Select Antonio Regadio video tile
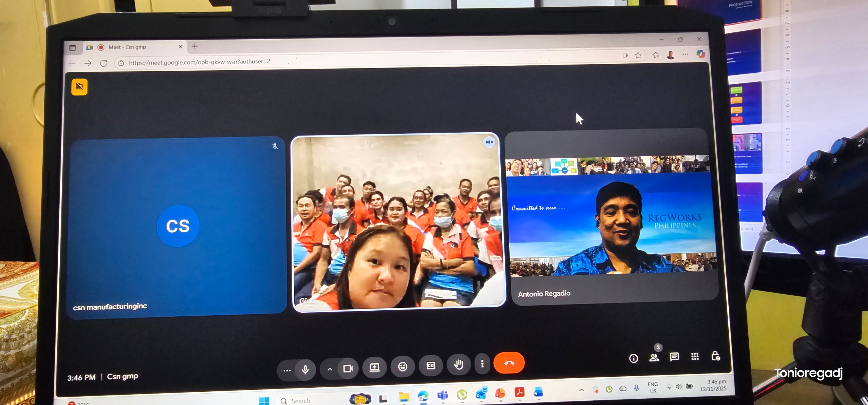This screenshot has height=405, width=868. [x=611, y=217]
